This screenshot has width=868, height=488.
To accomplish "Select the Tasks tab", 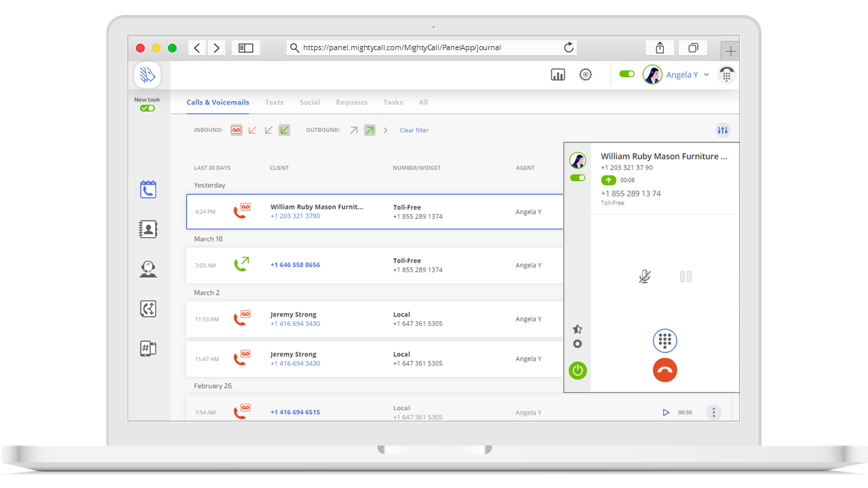I will pos(393,102).
